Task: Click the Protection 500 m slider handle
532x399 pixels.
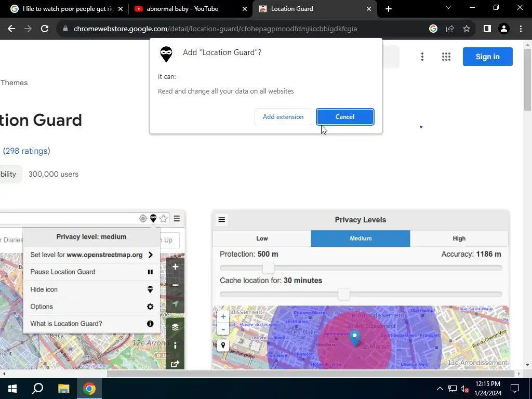Action: (268, 268)
